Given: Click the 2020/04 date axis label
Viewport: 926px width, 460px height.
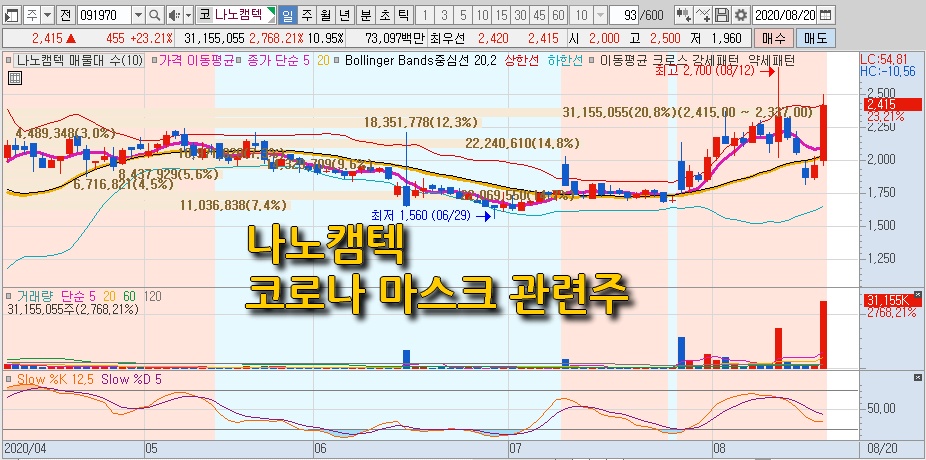Looking at the screenshot, I should tap(25, 448).
